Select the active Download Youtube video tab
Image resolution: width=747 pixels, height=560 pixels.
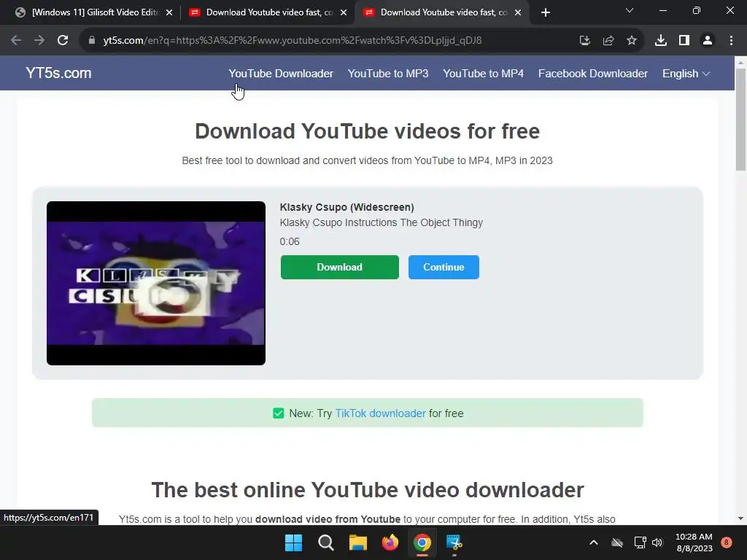(442, 12)
